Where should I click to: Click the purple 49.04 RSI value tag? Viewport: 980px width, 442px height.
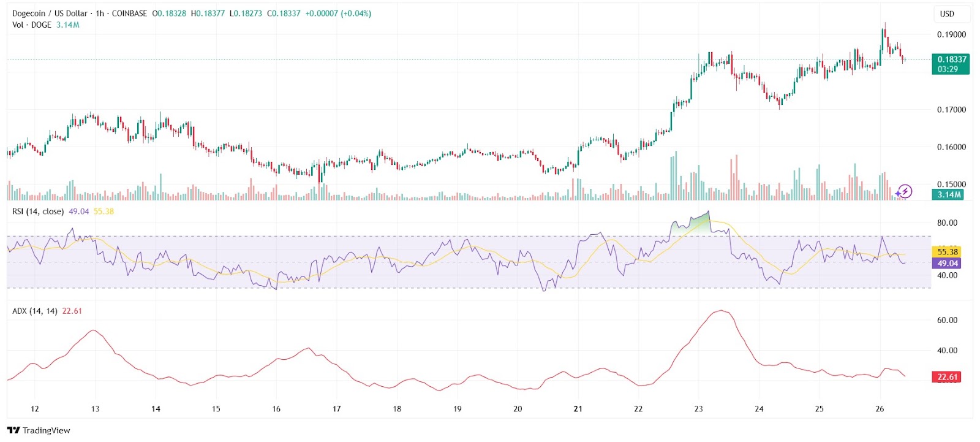pos(947,264)
